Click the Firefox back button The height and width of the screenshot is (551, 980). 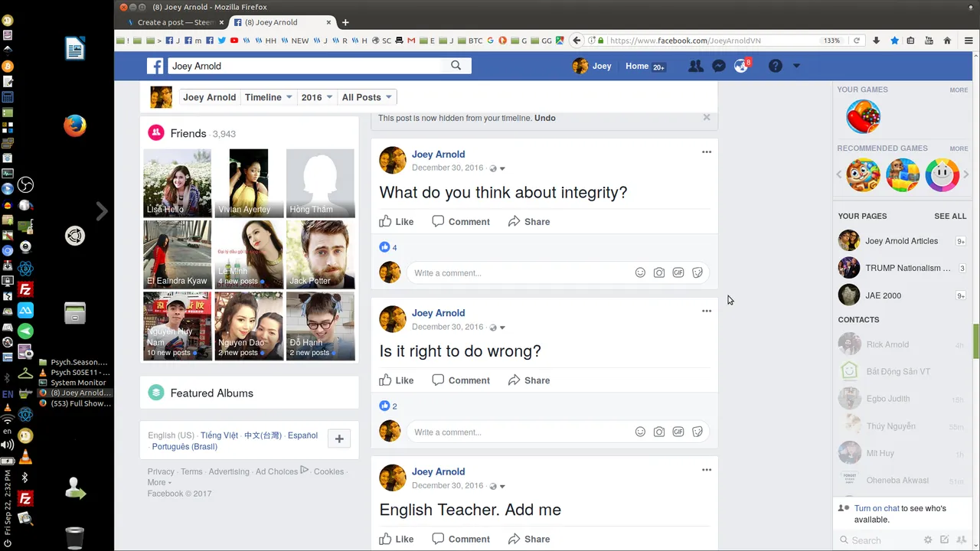coord(577,41)
